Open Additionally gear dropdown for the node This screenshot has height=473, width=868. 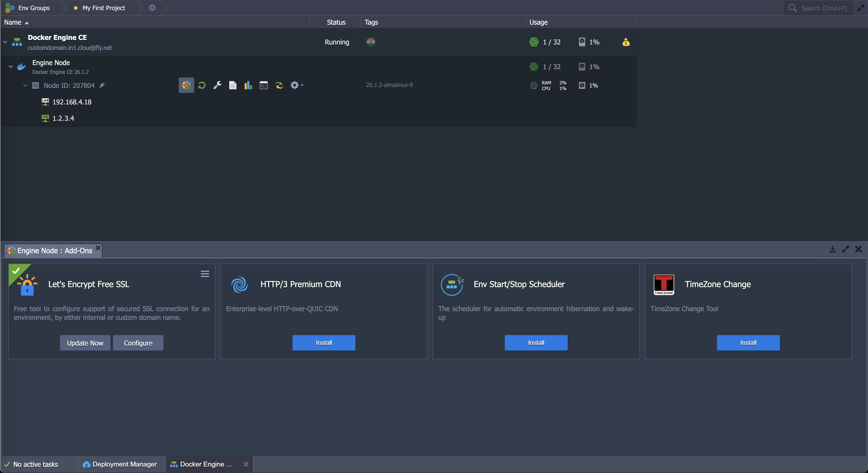297,85
